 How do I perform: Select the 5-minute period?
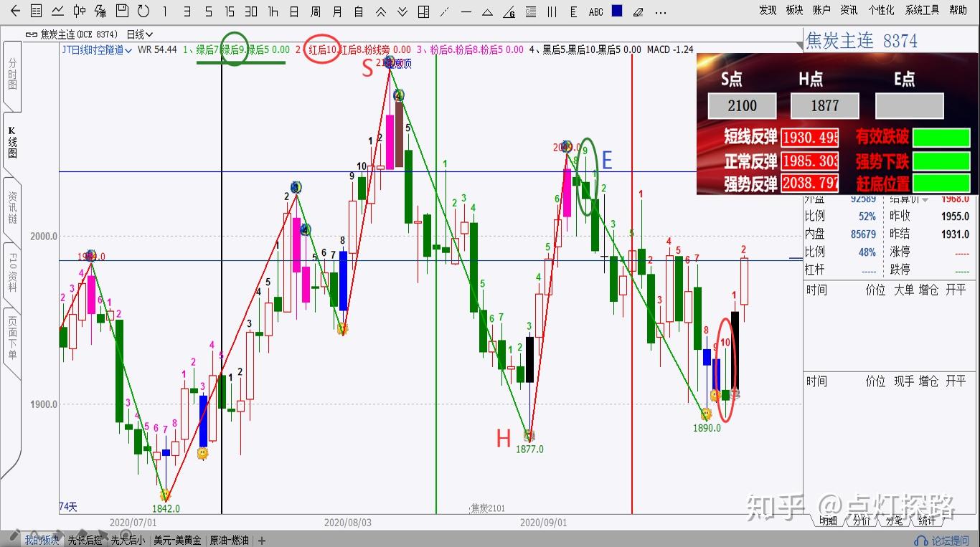point(208,11)
